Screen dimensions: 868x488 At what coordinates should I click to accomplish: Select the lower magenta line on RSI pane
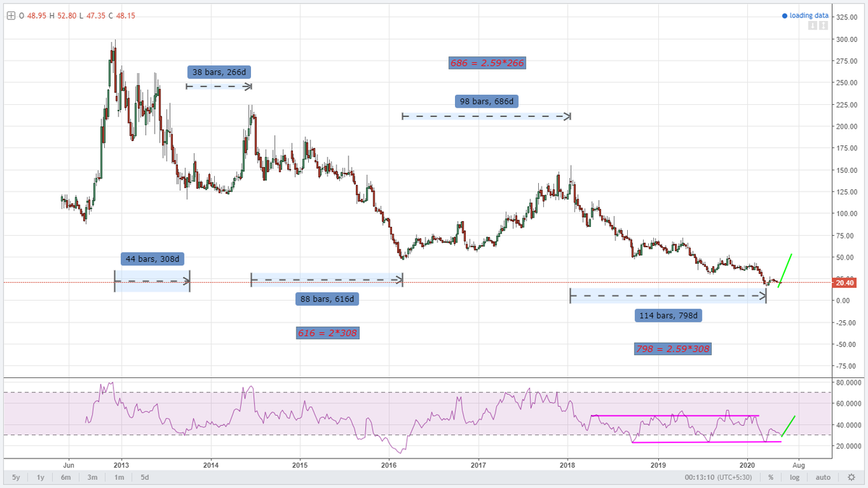tap(706, 442)
